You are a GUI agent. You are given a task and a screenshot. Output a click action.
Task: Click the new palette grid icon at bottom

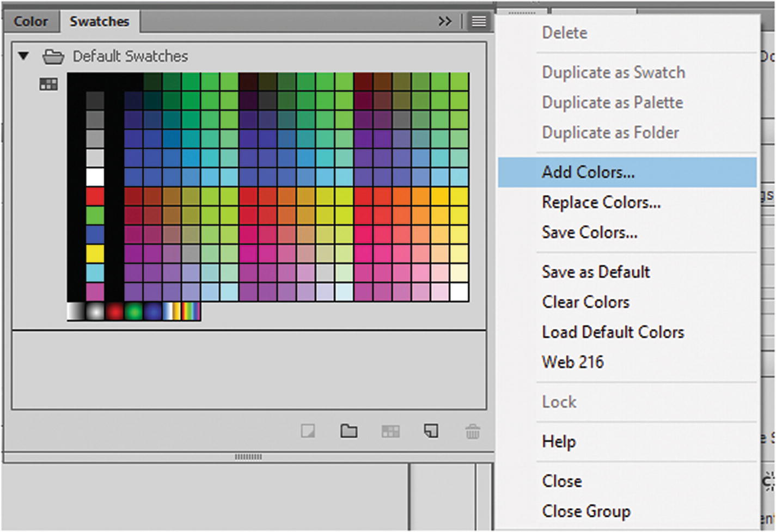(390, 432)
